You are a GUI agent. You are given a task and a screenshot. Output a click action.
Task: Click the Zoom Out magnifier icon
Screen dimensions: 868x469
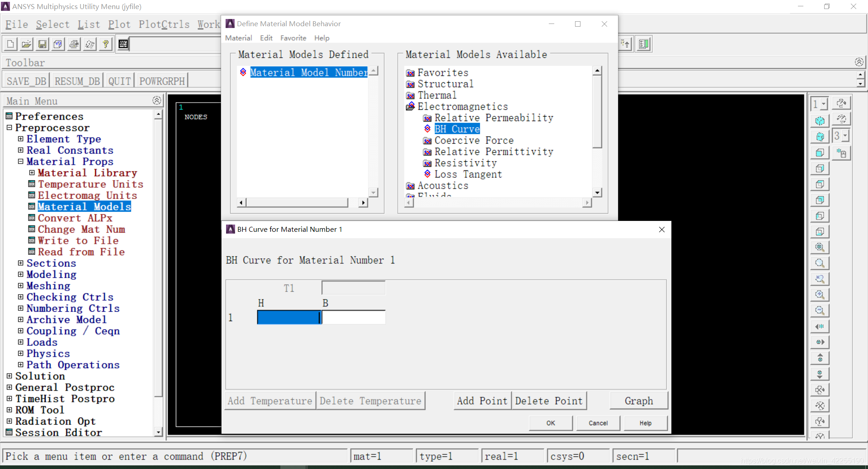pos(820,311)
